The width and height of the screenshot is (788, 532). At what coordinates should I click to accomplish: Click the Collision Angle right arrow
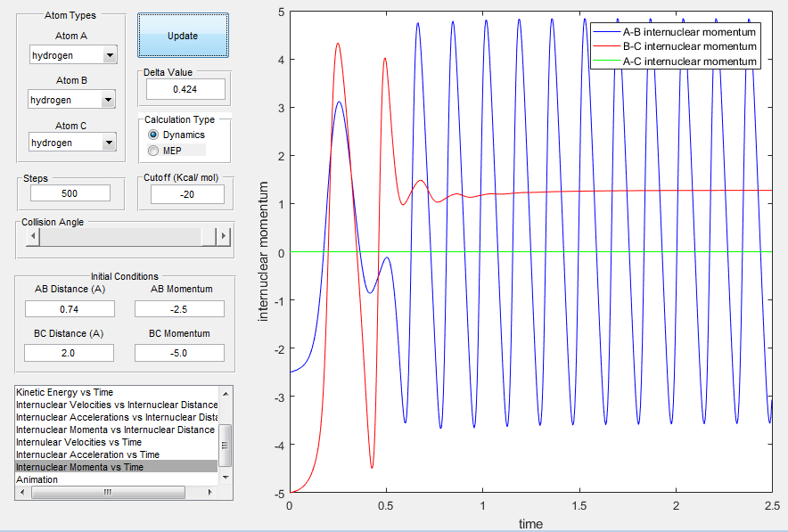coord(224,235)
